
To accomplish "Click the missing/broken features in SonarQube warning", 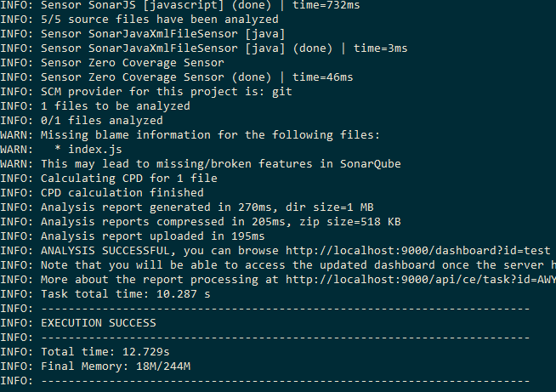I will (x=201, y=164).
